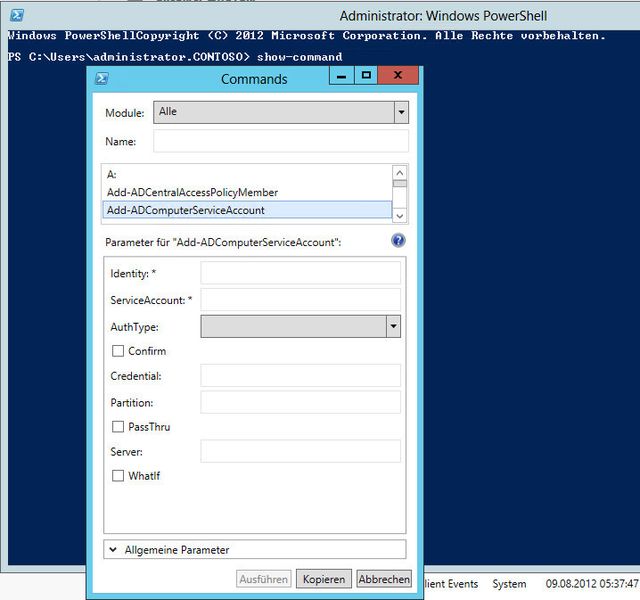Click the 09.08.2012 05:37:47 timestamp
This screenshot has width=640, height=600.
click(592, 584)
